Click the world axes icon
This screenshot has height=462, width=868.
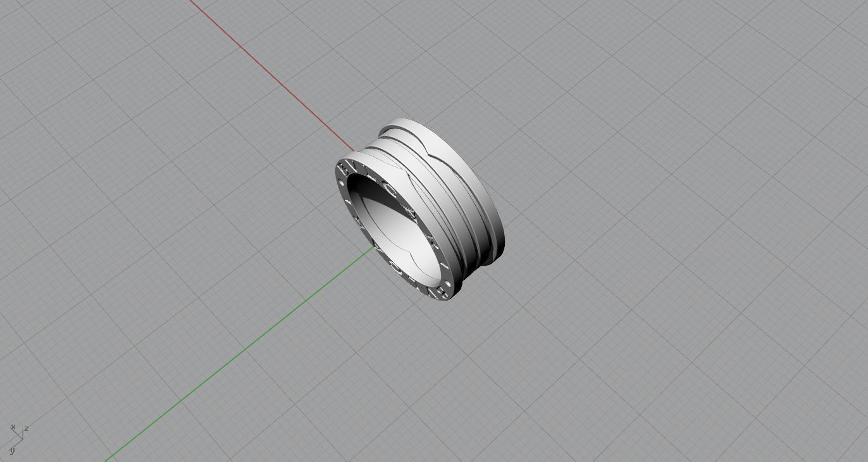click(19, 438)
